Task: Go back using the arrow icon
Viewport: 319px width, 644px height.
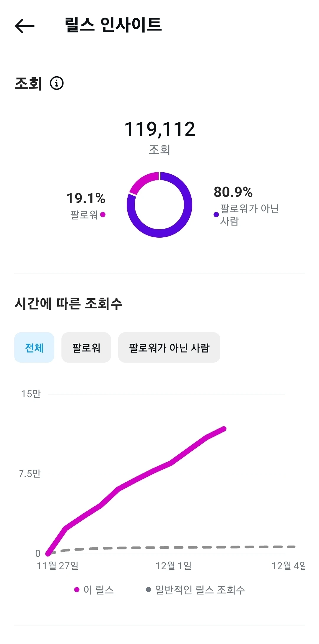Action: coord(25,26)
